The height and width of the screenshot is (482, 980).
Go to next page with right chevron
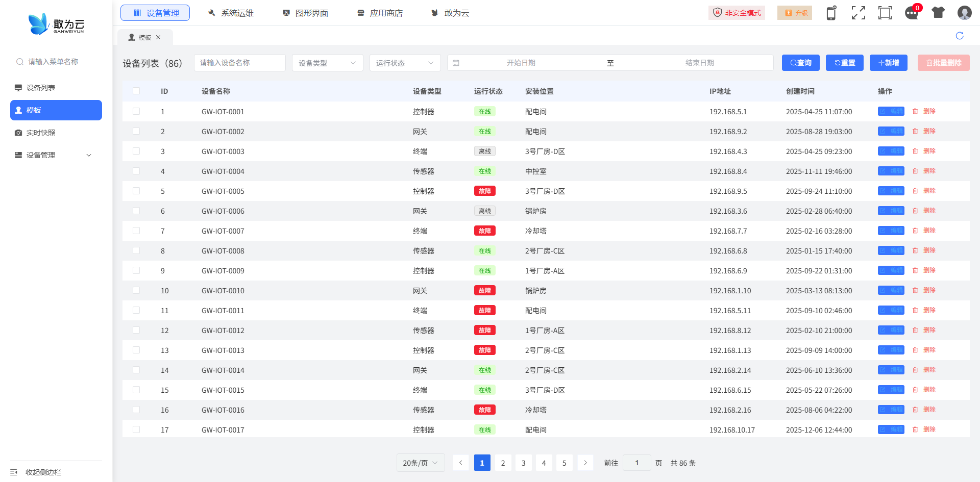585,463
